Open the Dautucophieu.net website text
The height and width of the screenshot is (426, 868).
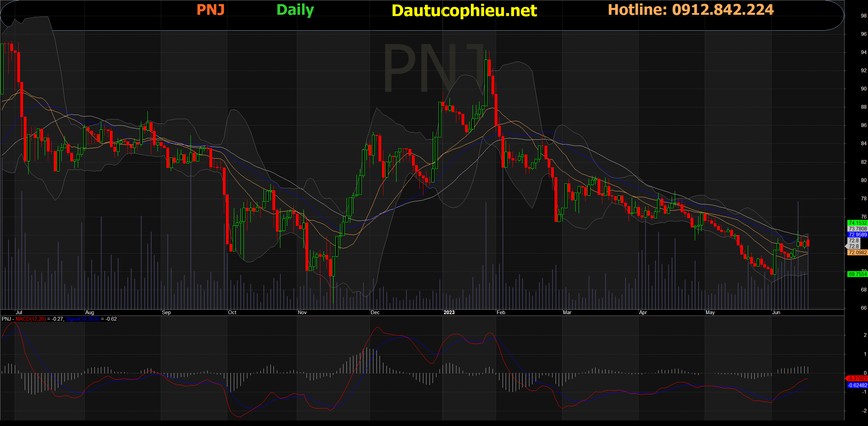pyautogui.click(x=464, y=11)
